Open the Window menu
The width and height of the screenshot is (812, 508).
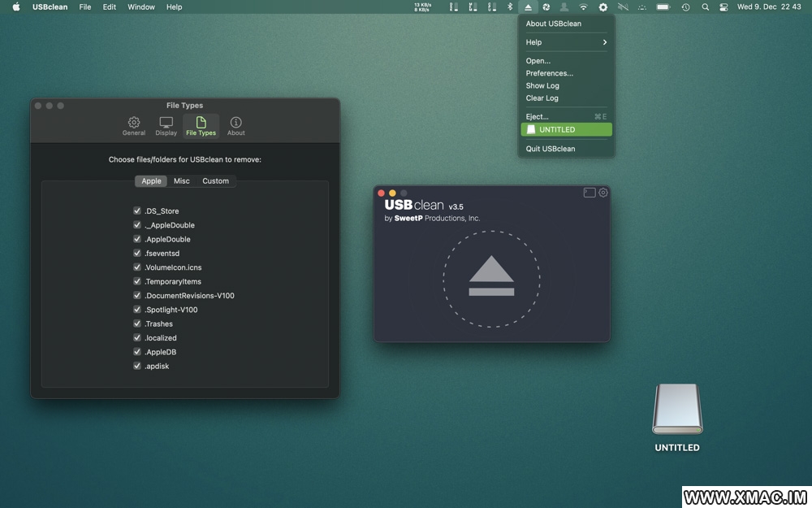pyautogui.click(x=140, y=7)
